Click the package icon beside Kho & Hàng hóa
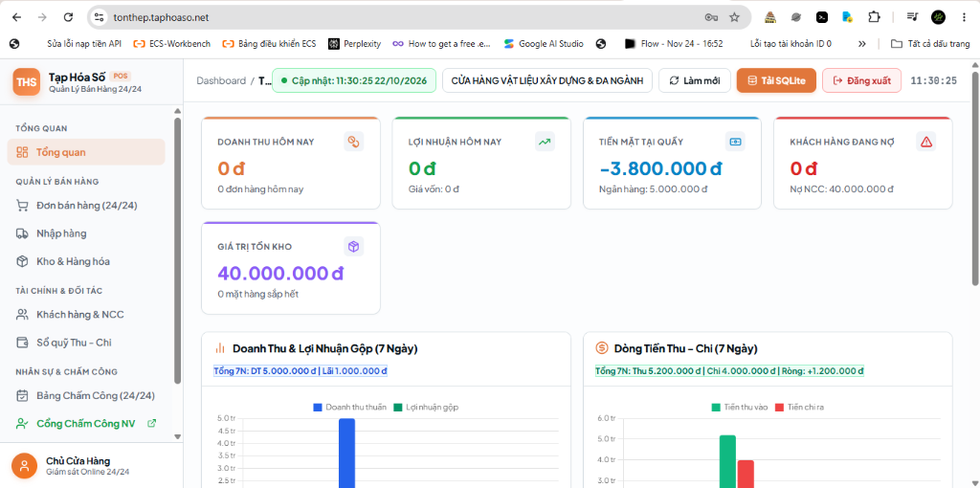 [23, 261]
